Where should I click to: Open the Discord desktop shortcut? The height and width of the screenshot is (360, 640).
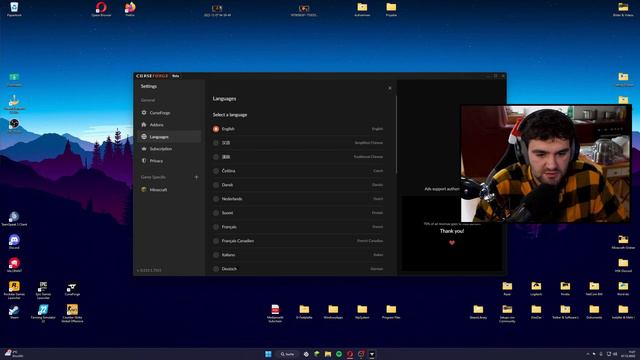(x=14, y=242)
